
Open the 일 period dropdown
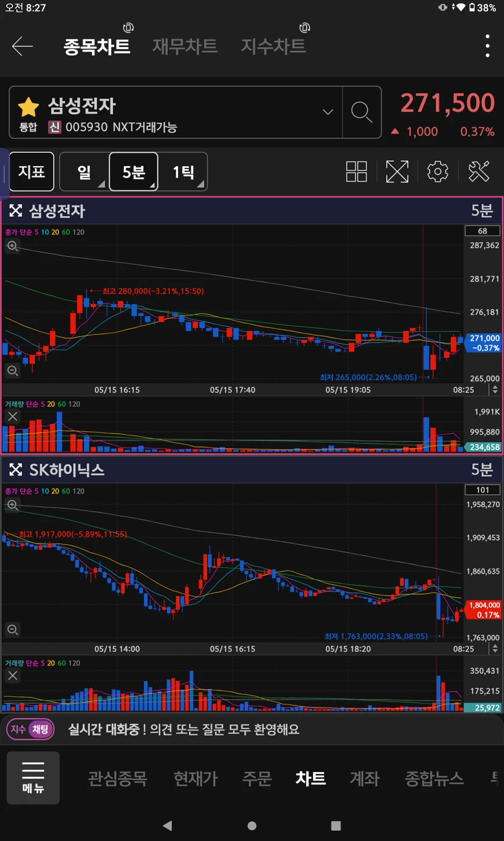coord(84,172)
